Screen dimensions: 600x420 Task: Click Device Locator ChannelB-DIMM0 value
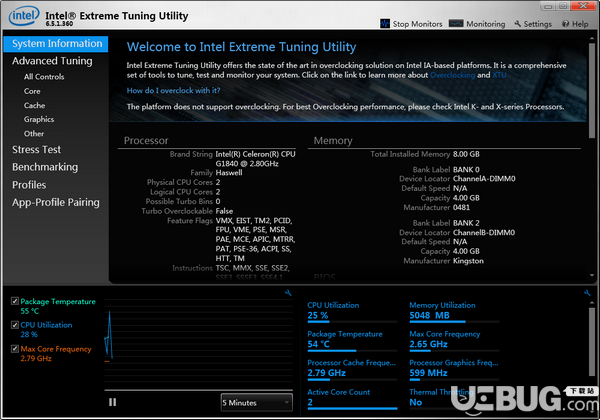coord(484,233)
